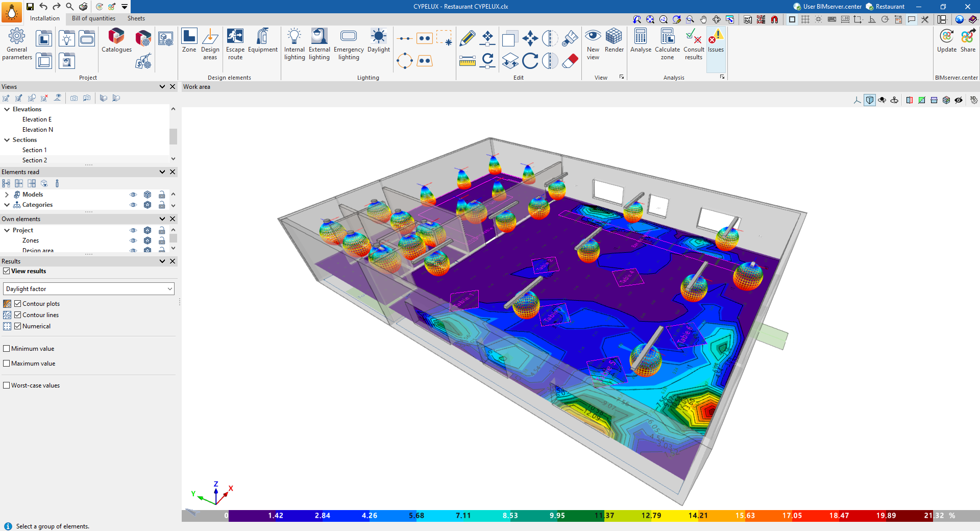Click the BIMserver.center Share button

click(x=968, y=41)
